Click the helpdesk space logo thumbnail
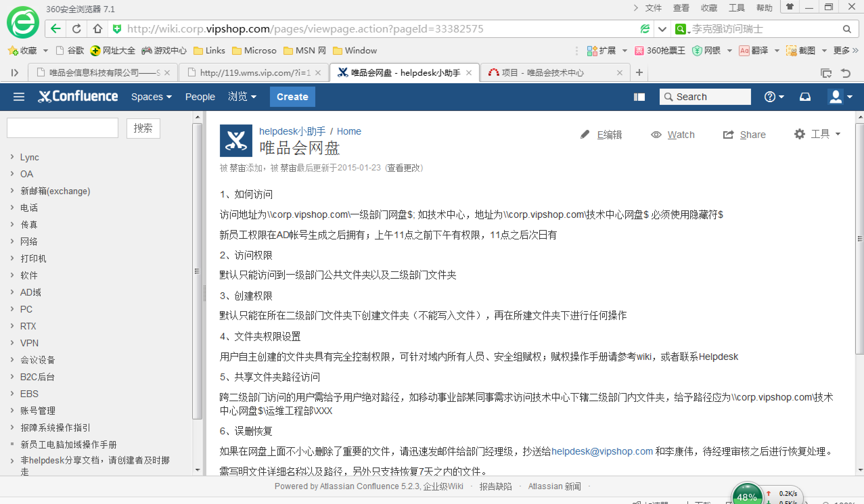864x504 pixels. click(x=236, y=141)
